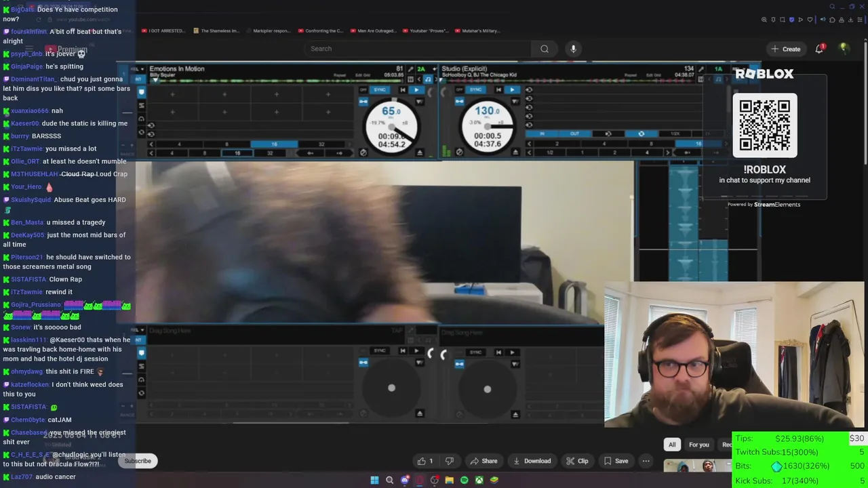Expand the right deck pitch dropdown triangle

[x=515, y=101]
